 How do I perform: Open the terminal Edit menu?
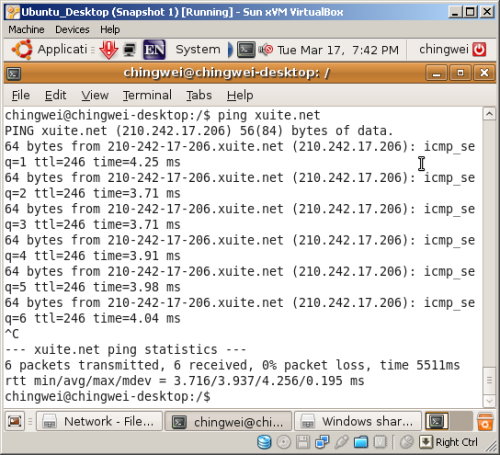click(55, 95)
